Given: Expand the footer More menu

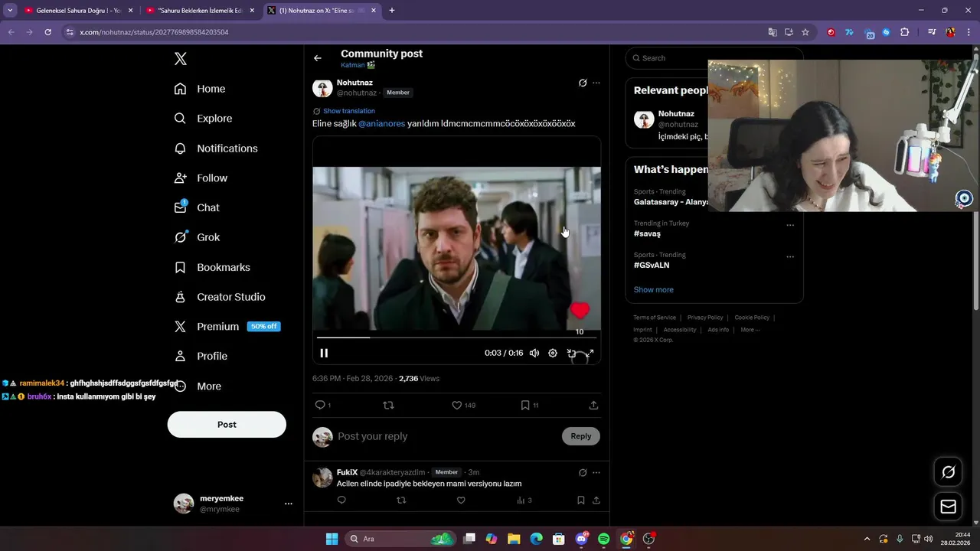Looking at the screenshot, I should [x=750, y=330].
